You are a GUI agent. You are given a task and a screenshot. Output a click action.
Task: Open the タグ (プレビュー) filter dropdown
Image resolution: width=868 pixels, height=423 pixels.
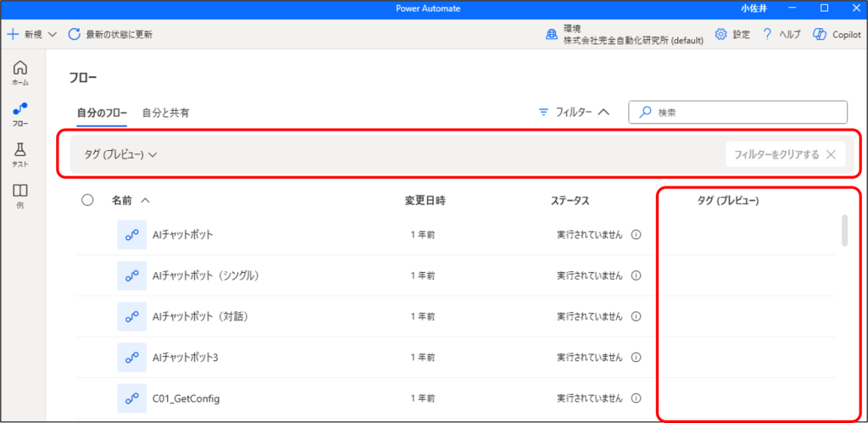pyautogui.click(x=120, y=154)
